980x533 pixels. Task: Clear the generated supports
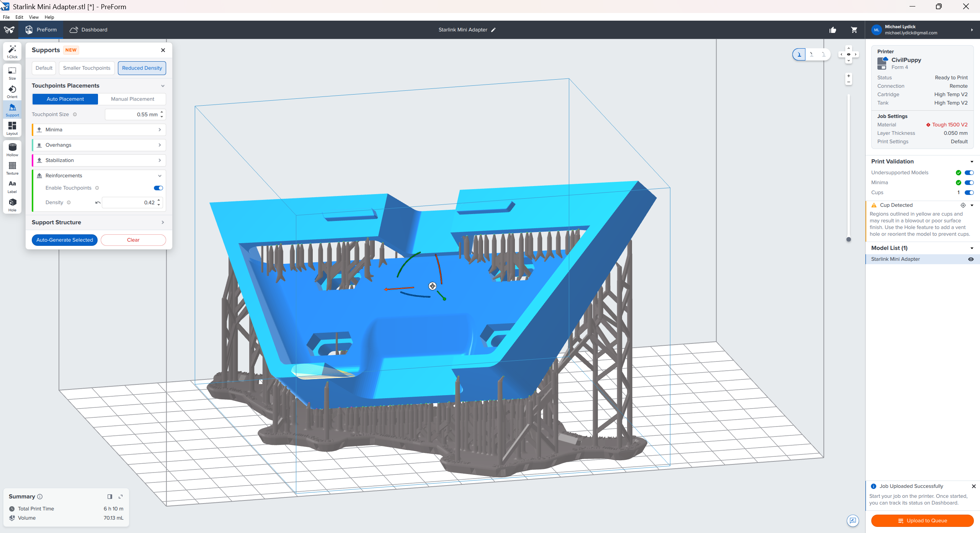pyautogui.click(x=133, y=240)
